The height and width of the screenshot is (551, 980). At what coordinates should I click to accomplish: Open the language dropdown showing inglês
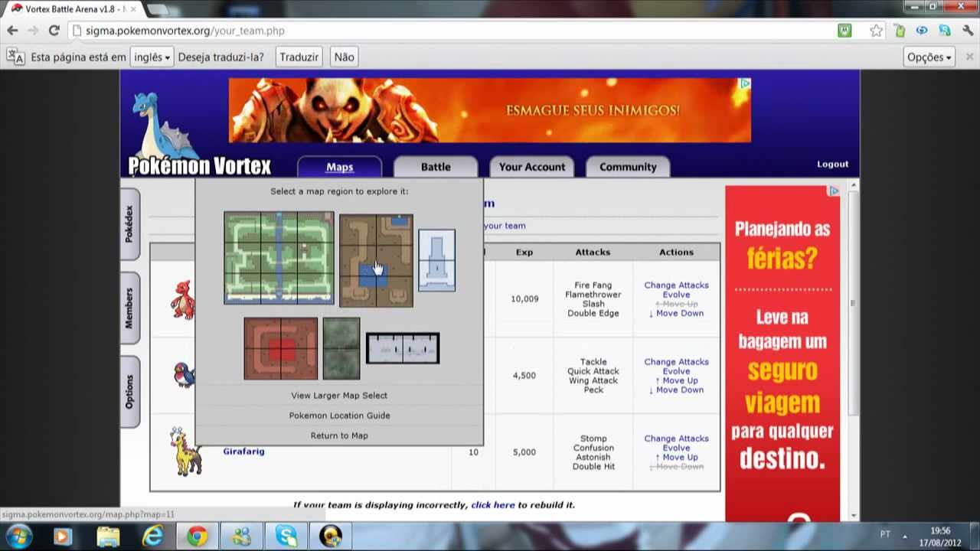152,57
